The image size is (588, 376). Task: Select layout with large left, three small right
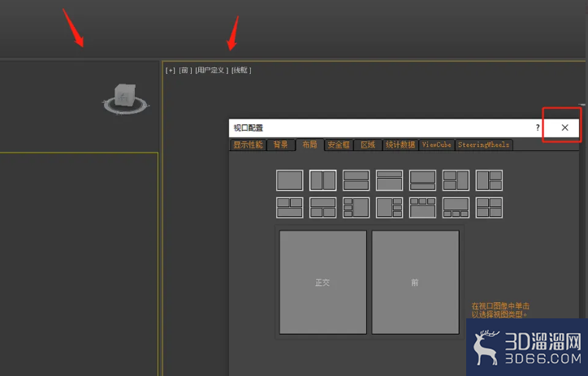[389, 208]
